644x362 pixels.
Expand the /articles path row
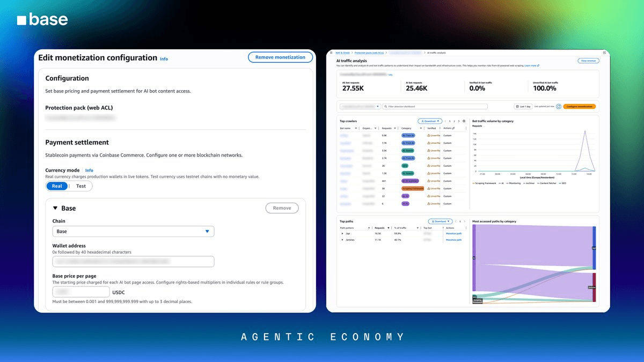click(342, 240)
